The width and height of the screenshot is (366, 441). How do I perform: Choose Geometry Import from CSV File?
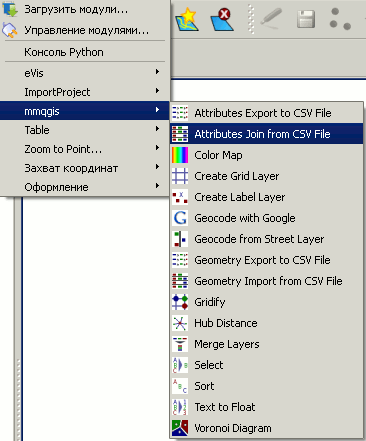point(267,281)
